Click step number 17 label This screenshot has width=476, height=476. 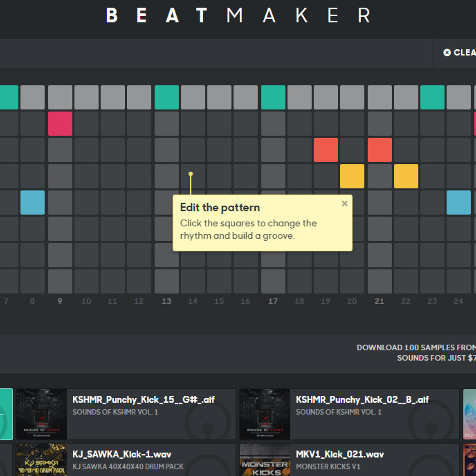pyautogui.click(x=273, y=301)
